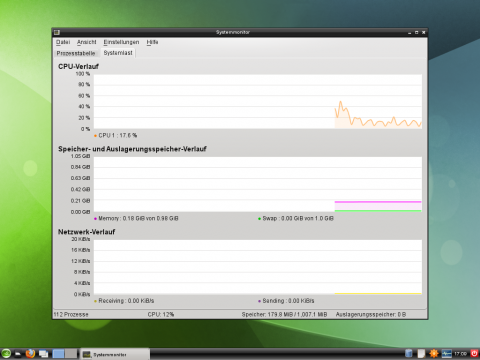Click the 'CPU 1 : 17.6 %' label

[x=118, y=135]
